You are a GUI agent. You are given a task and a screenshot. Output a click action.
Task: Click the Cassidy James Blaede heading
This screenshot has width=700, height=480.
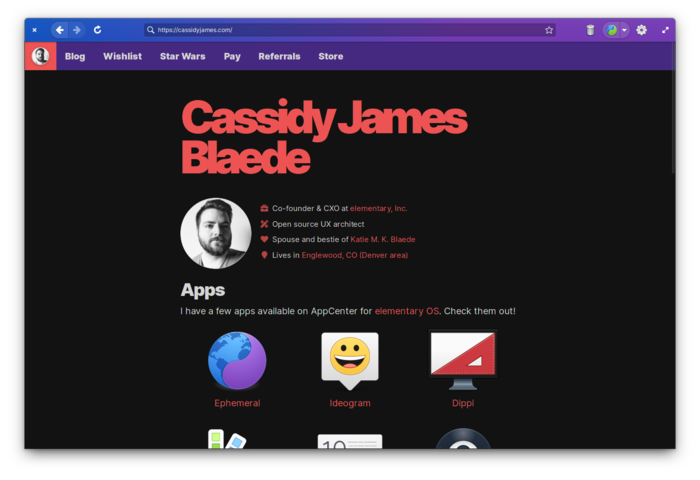[324, 138]
